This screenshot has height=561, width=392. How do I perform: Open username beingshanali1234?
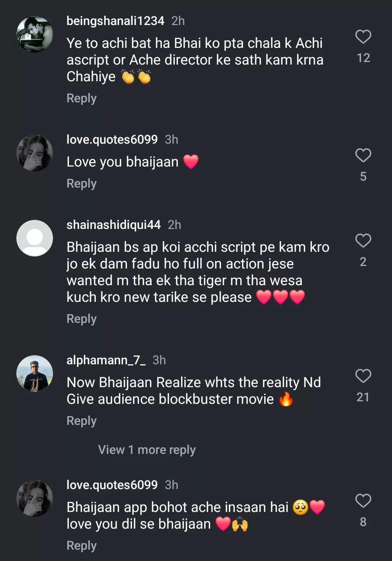click(x=115, y=21)
